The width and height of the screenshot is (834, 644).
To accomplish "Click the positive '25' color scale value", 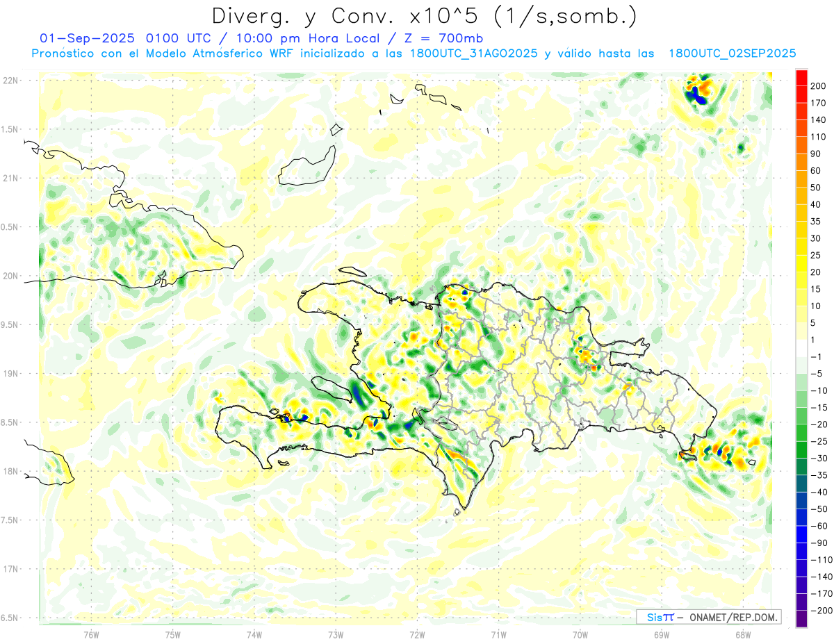I will tap(817, 255).
